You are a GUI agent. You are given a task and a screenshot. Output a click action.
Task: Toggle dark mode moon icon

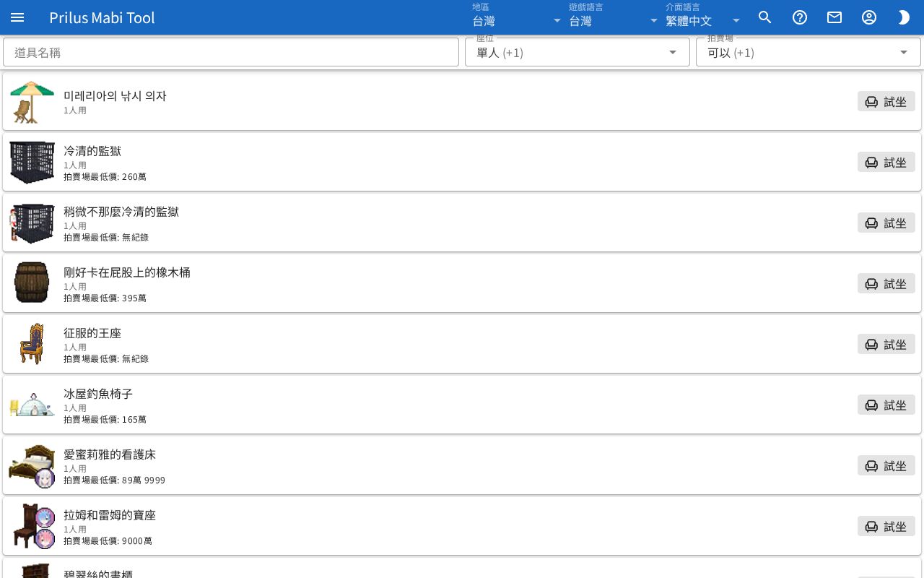point(904,17)
